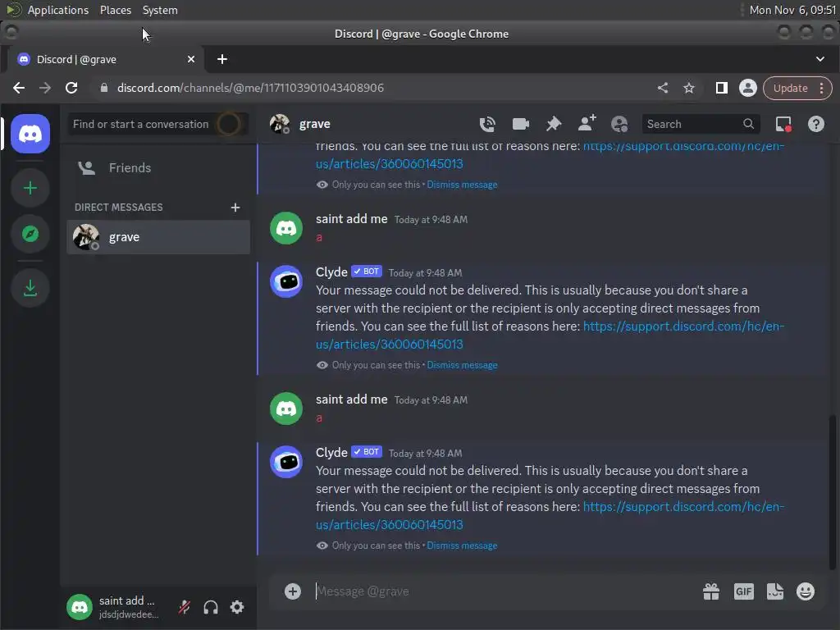Open the Chrome profile avatar menu
Image resolution: width=840 pixels, height=630 pixels.
[x=748, y=88]
